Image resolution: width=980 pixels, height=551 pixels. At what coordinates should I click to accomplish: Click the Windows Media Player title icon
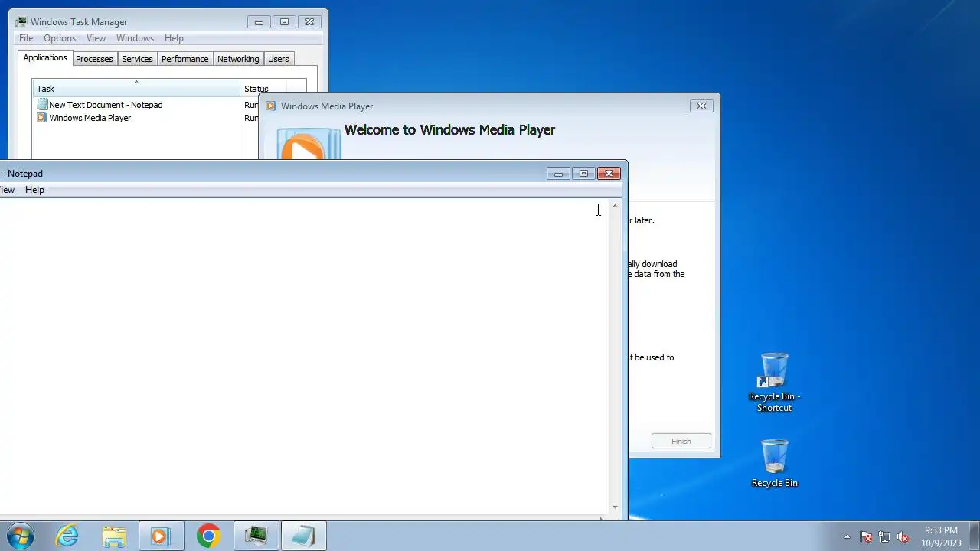(271, 106)
